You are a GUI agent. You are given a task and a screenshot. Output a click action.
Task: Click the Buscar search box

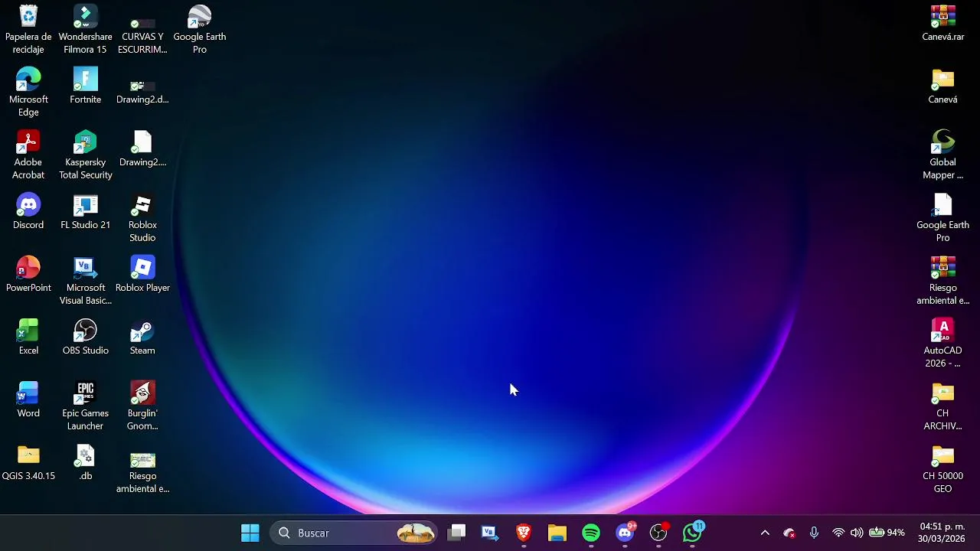[354, 533]
